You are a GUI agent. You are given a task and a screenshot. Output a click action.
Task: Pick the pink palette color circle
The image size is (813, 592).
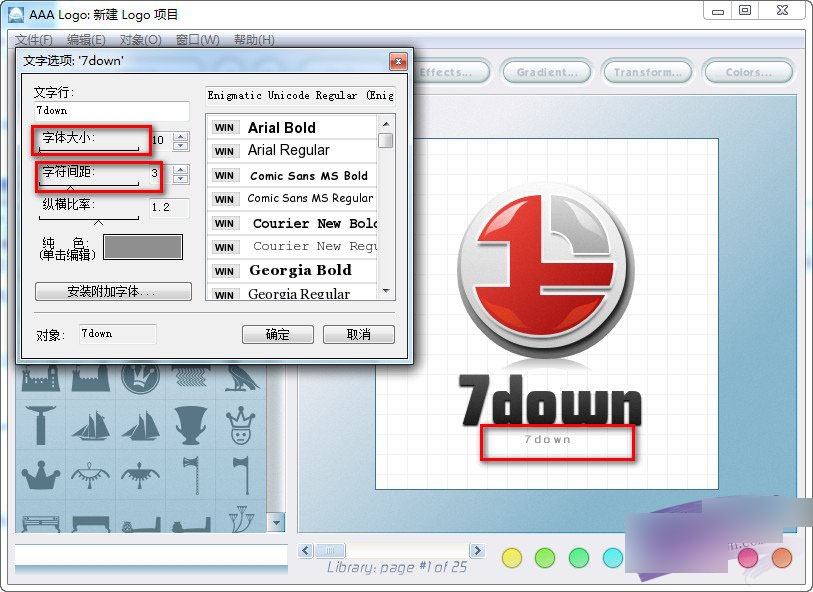748,558
